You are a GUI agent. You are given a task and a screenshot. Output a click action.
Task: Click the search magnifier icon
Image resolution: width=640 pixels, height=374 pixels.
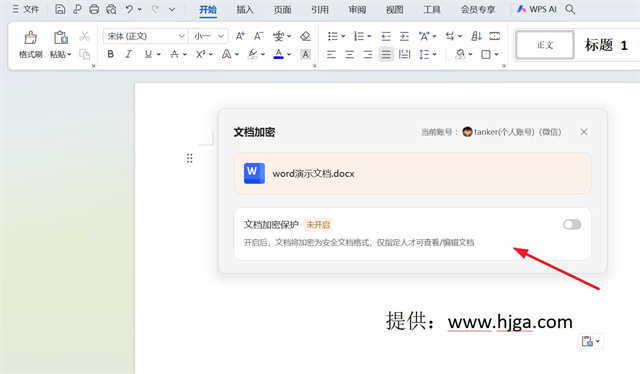tap(570, 9)
